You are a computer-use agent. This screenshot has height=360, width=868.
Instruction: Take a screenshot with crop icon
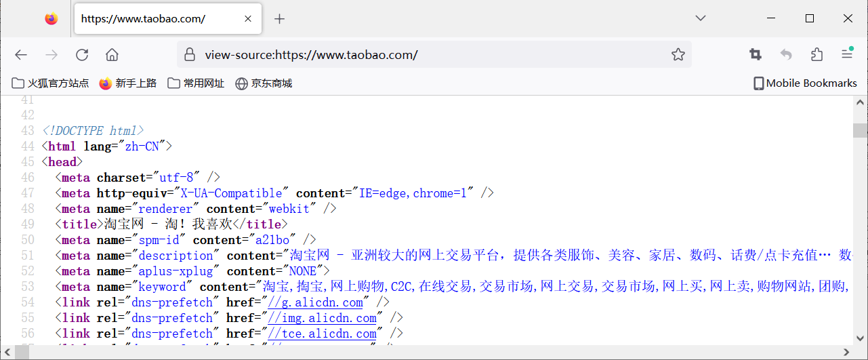tap(756, 55)
